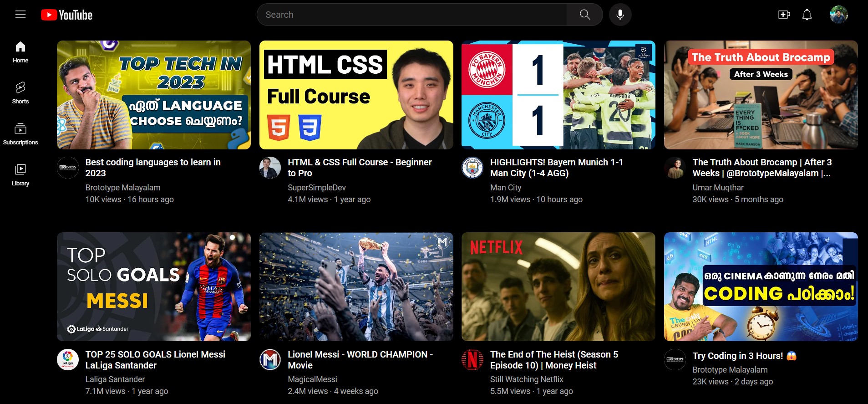Click the YouTube logo
Screen dimensions: 868x404
[67, 15]
